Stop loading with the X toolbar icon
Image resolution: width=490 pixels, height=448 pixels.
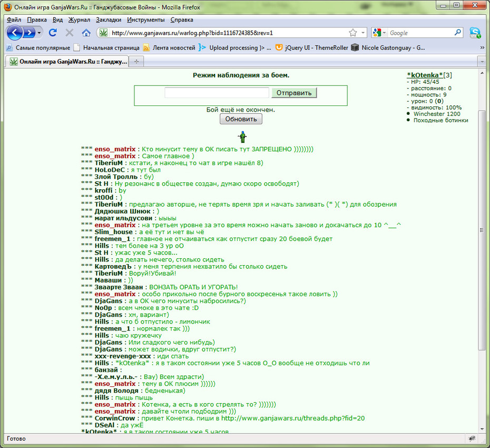click(70, 33)
